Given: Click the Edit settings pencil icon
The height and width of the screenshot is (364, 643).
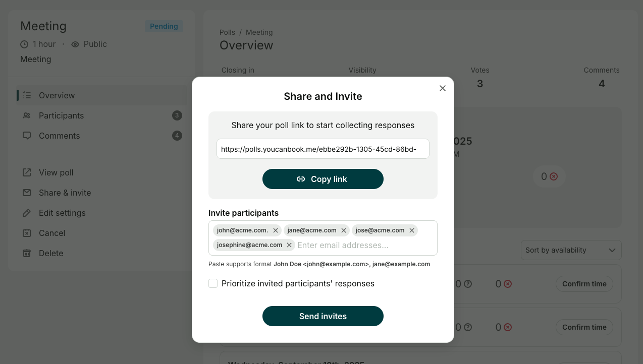Looking at the screenshot, I should 27,213.
